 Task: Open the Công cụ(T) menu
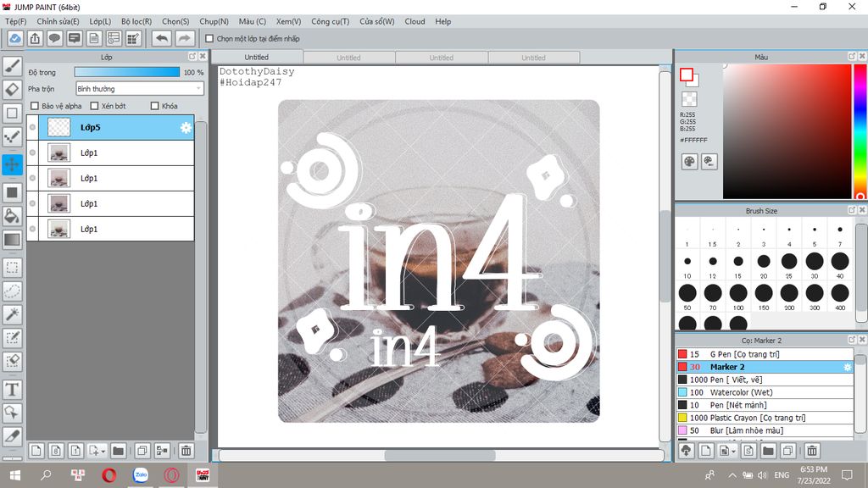coord(330,21)
